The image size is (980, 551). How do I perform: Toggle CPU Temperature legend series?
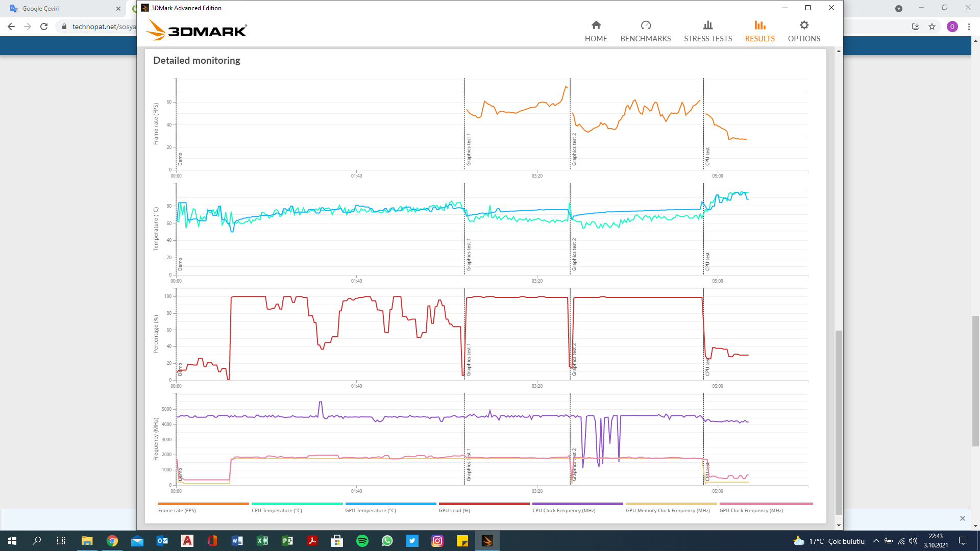[x=277, y=510]
